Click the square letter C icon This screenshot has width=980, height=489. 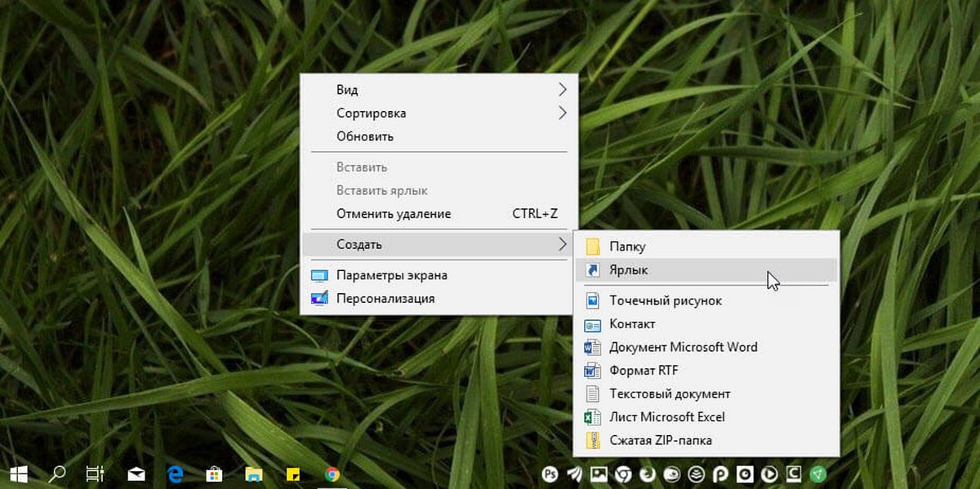click(794, 473)
